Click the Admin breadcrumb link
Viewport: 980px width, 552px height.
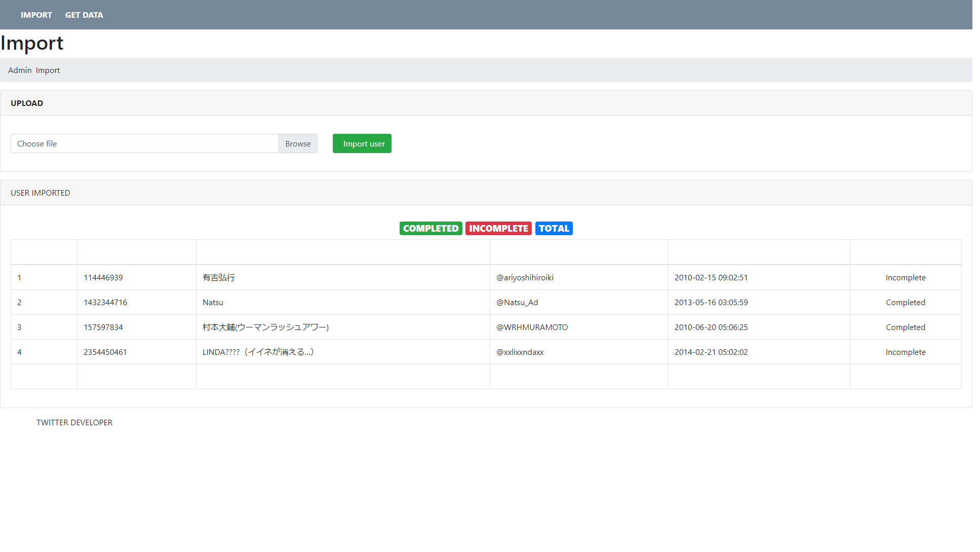point(19,70)
